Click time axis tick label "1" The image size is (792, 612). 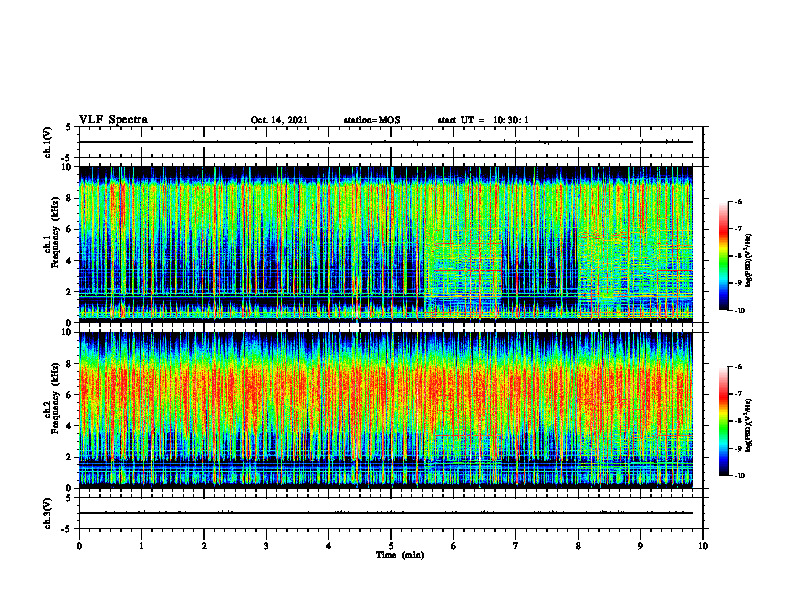pos(141,546)
